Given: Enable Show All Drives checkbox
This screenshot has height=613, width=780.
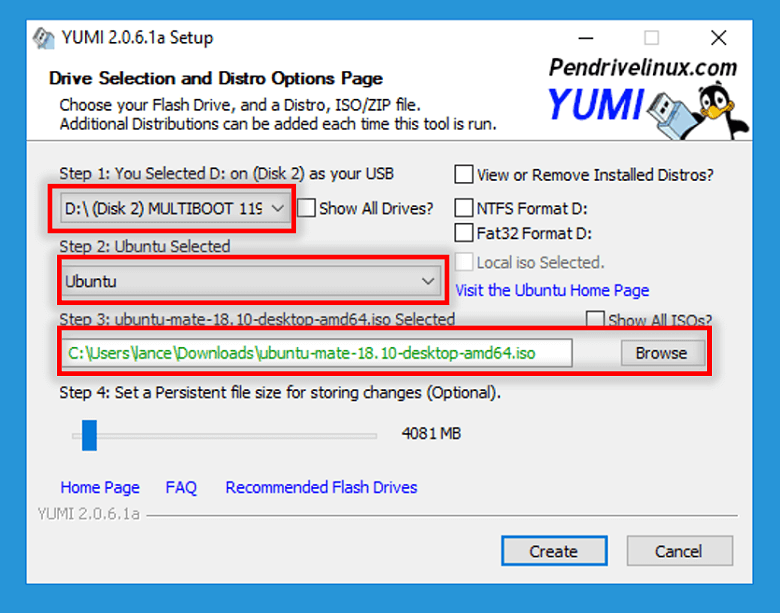Looking at the screenshot, I should tap(306, 208).
